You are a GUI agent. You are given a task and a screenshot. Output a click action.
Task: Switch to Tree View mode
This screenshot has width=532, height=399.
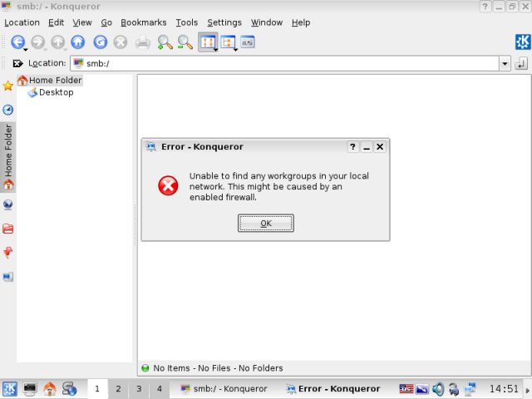click(228, 42)
